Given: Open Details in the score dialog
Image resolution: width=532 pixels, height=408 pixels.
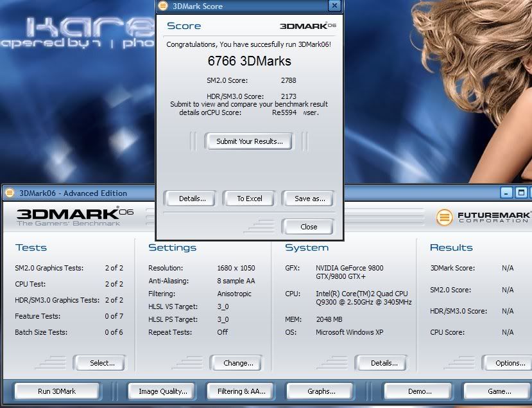Looking at the screenshot, I should tap(193, 199).
